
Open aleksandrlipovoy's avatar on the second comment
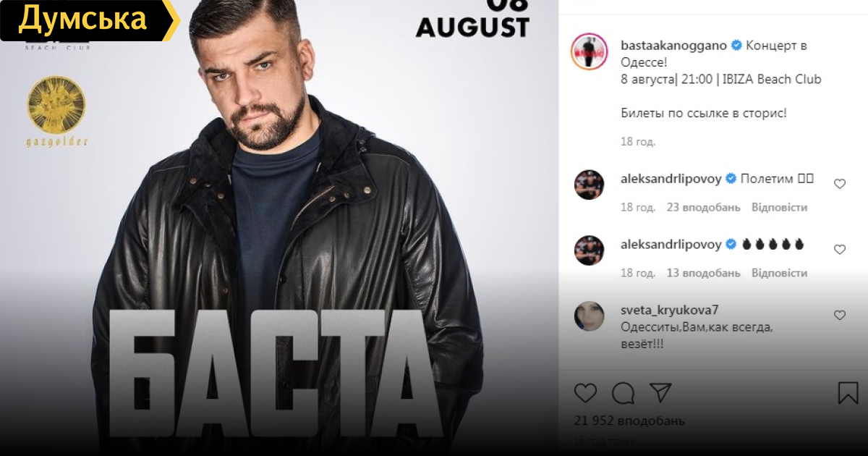(x=589, y=250)
